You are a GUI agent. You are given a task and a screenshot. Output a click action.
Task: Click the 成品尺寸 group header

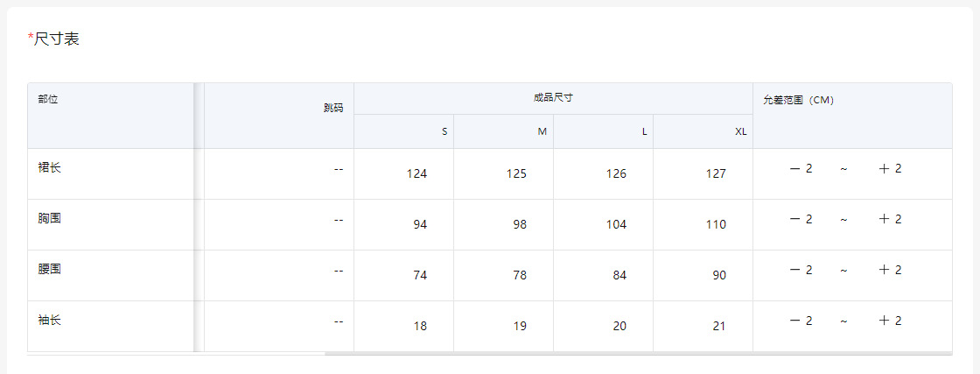pos(553,98)
